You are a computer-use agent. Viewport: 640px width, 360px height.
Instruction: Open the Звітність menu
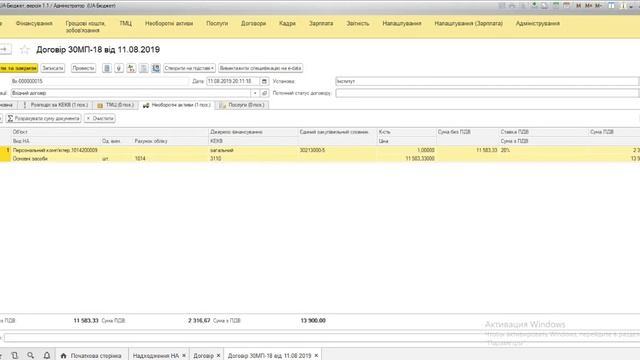pos(358,24)
